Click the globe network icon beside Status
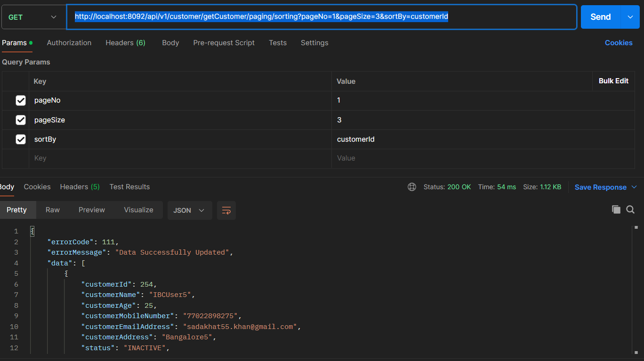Screen dimensions: 644x361 [412, 187]
